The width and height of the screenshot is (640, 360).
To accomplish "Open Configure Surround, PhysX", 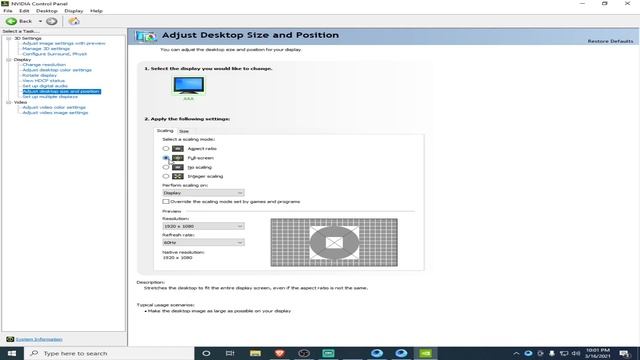I will click(54, 54).
